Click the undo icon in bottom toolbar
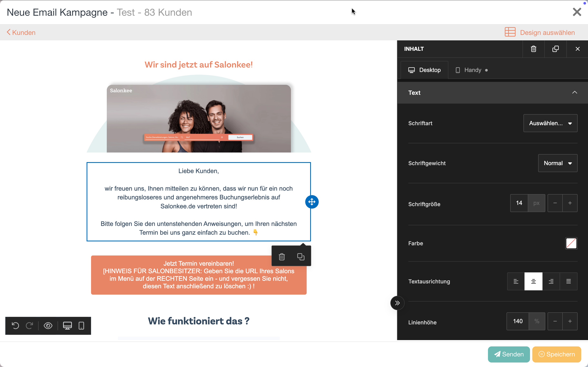588x367 pixels. (15, 325)
